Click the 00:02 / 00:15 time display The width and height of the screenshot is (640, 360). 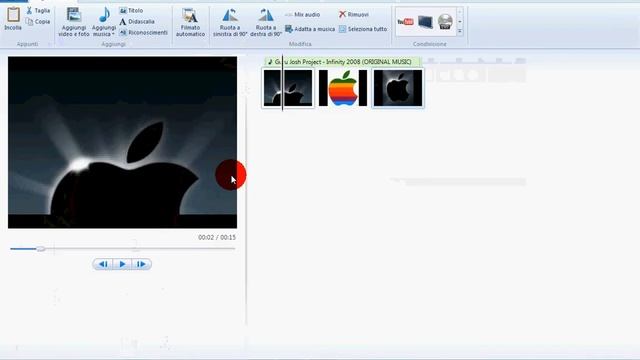pos(217,237)
